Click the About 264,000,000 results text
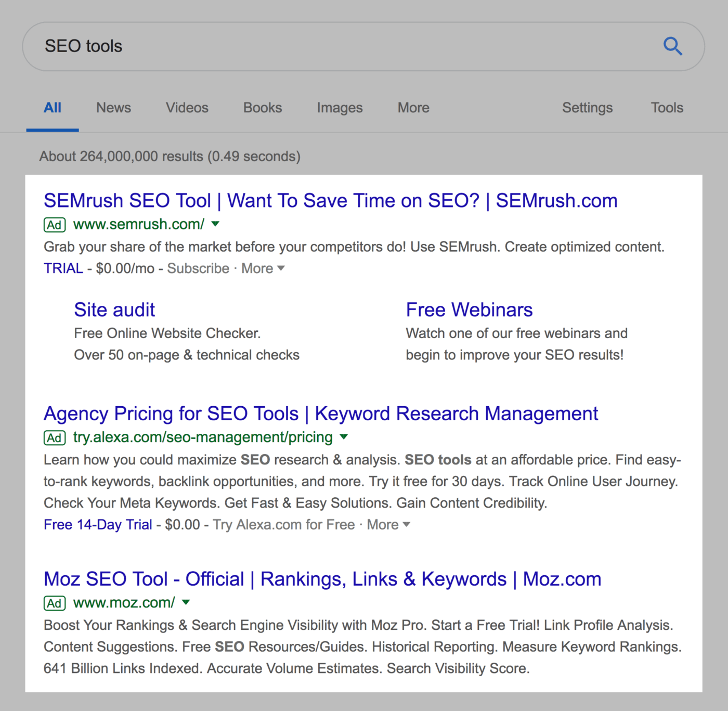728x711 pixels. pyautogui.click(x=170, y=157)
